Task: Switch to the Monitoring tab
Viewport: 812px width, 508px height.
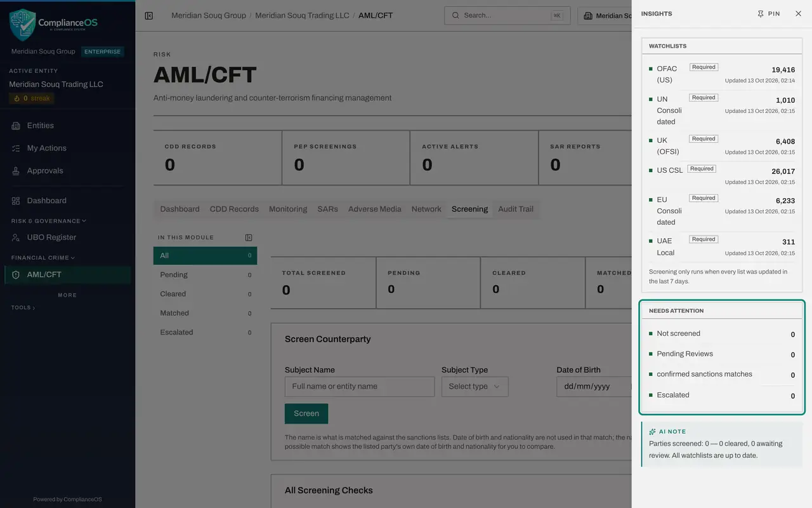Action: (x=288, y=209)
